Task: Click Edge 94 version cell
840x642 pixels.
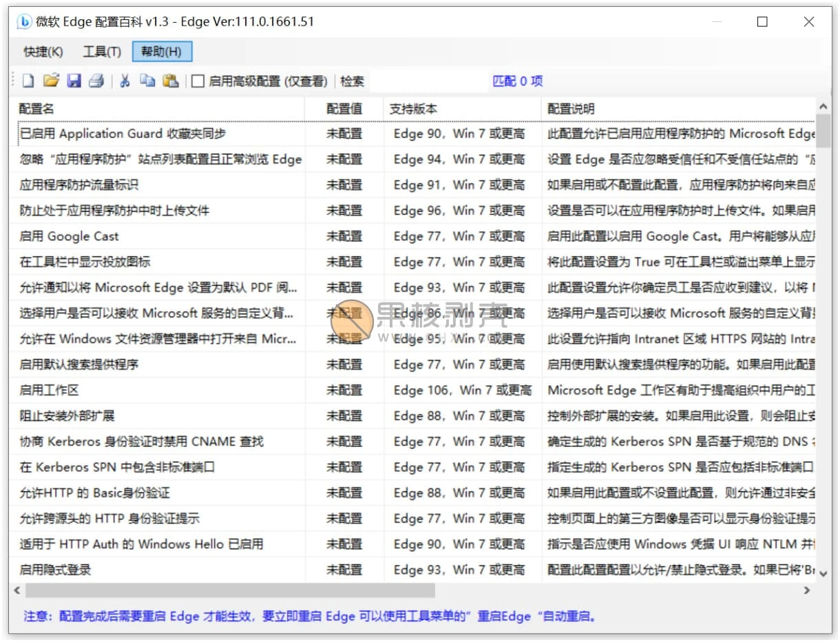Action: click(459, 159)
